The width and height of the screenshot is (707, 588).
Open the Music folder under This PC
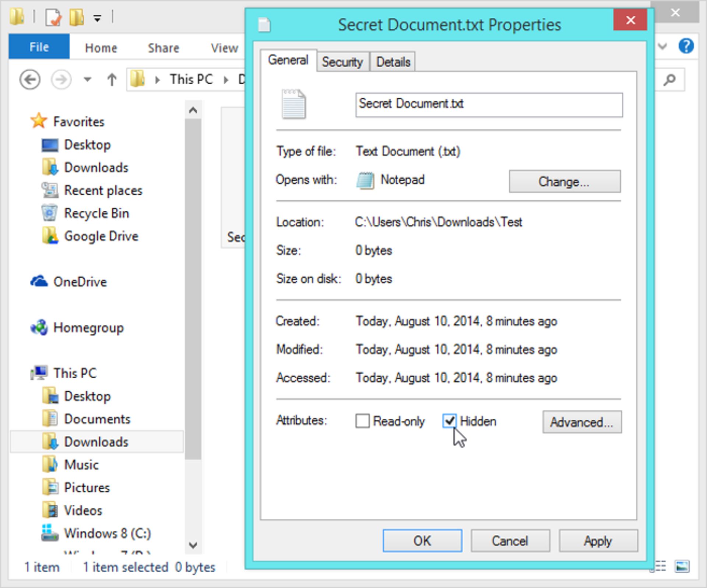coord(81,465)
